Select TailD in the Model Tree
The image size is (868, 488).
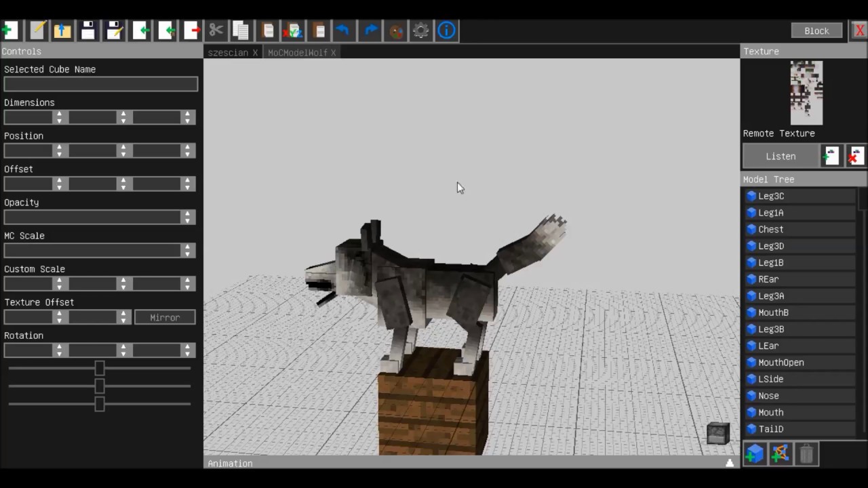[x=800, y=429]
